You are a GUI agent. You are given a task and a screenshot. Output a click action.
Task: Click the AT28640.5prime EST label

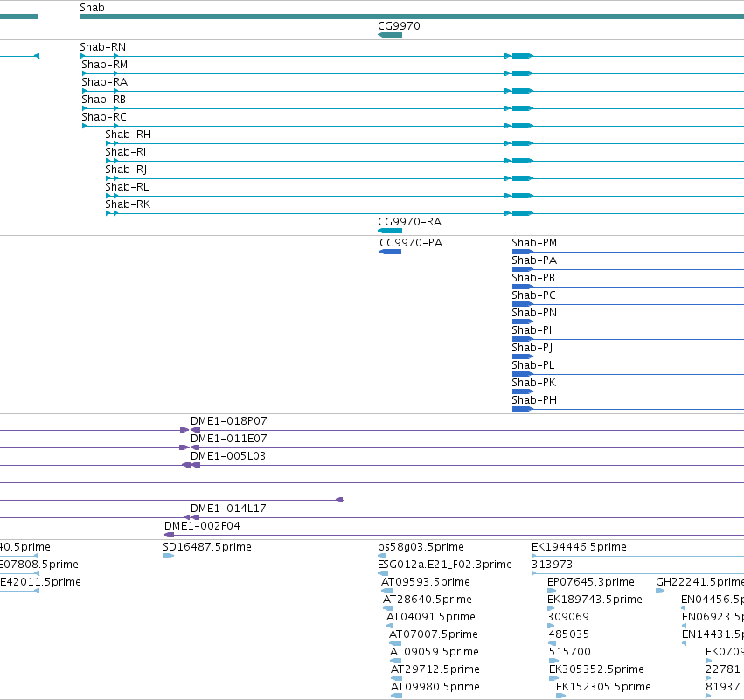click(x=428, y=600)
